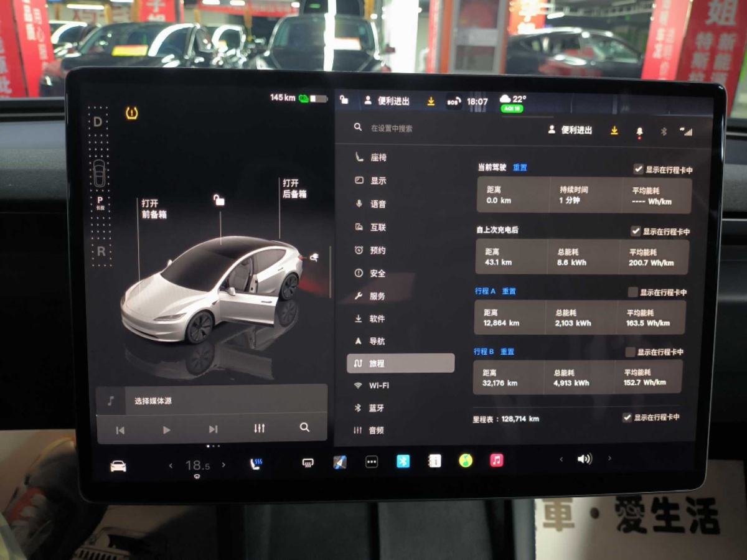
Task: Tap the 18.5 temperature display
Action: pyautogui.click(x=197, y=465)
